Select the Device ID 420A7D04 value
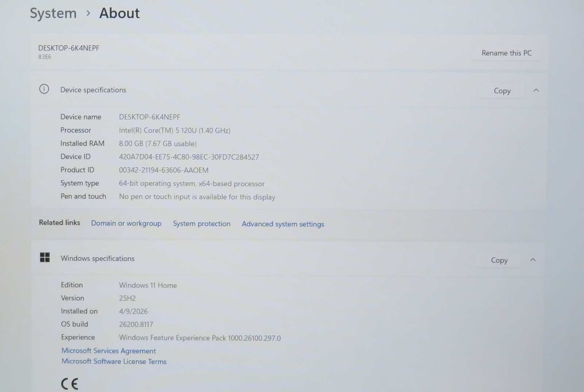 coord(189,157)
